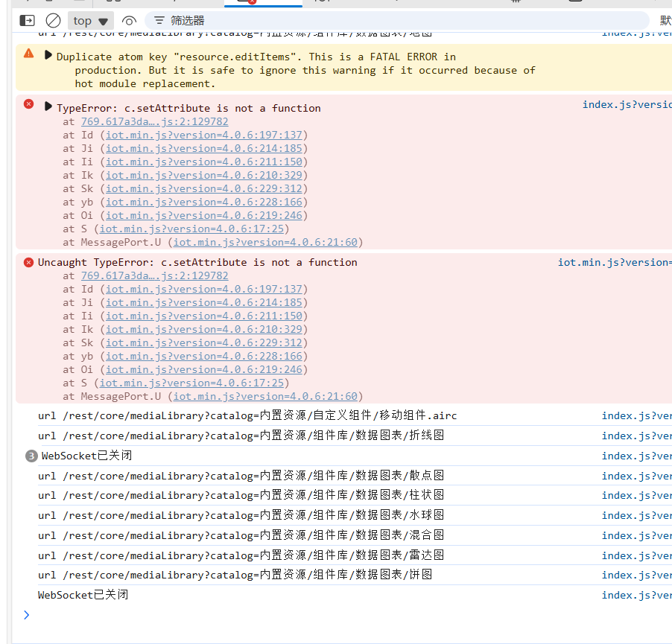
Task: Open index.js link on 柱状图 row
Action: 636,495
